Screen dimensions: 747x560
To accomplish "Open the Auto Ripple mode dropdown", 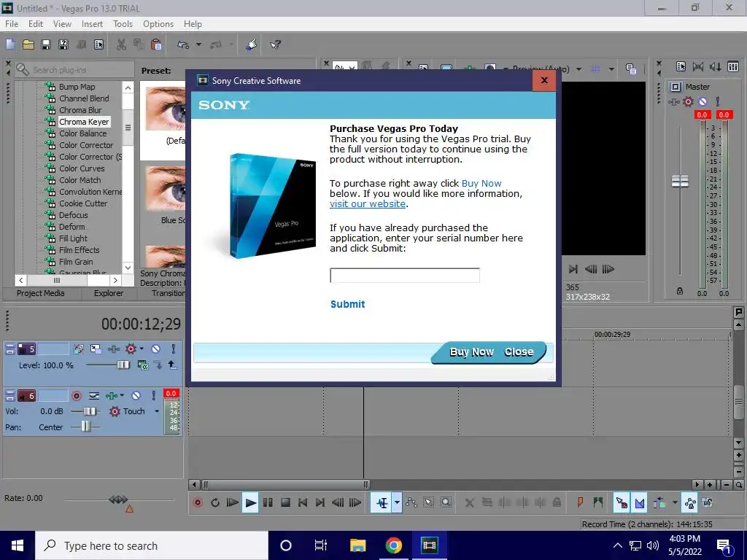I will click(675, 502).
